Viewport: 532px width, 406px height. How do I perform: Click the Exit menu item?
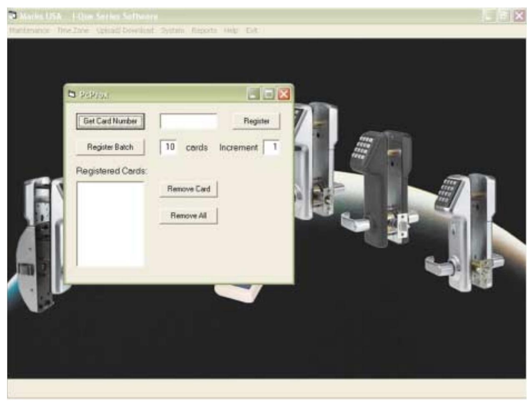[x=251, y=30]
